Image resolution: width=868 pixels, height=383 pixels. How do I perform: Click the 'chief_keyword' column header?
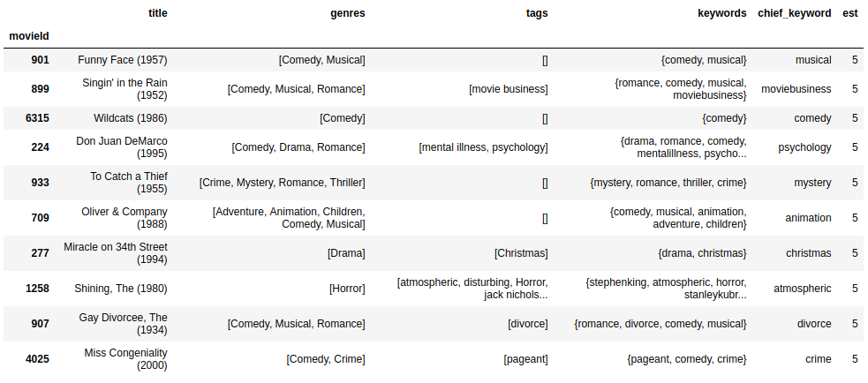tap(795, 13)
